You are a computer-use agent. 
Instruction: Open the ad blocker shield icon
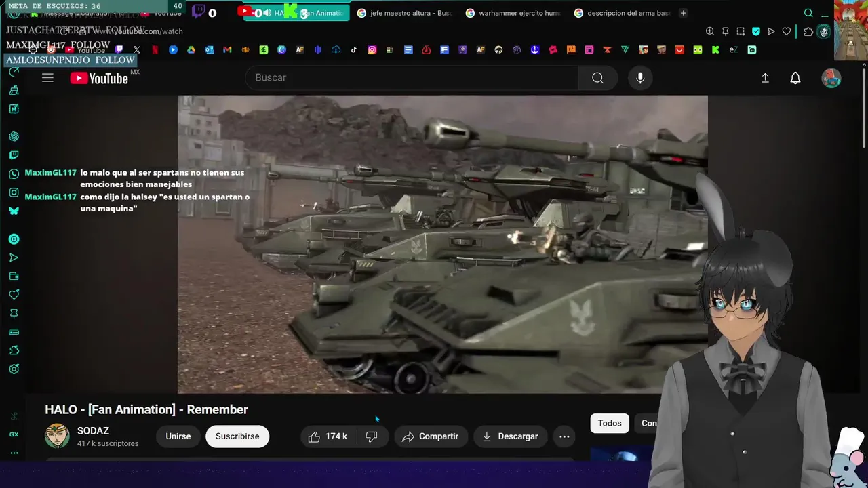[756, 31]
